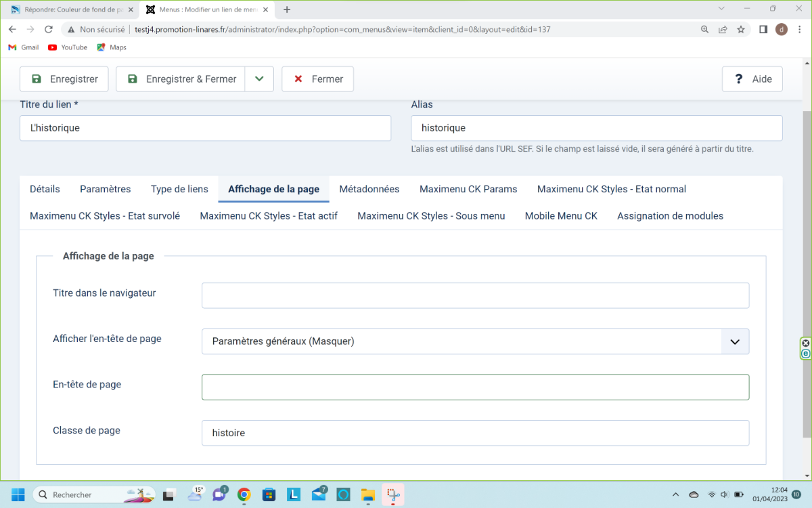Open the tab search chevron
This screenshot has width=812, height=508.
(721, 9)
